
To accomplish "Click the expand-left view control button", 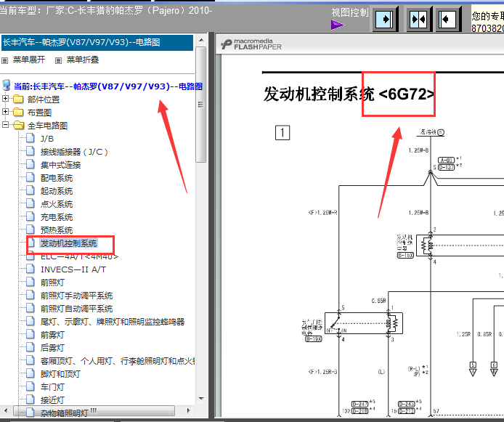I will coord(449,20).
